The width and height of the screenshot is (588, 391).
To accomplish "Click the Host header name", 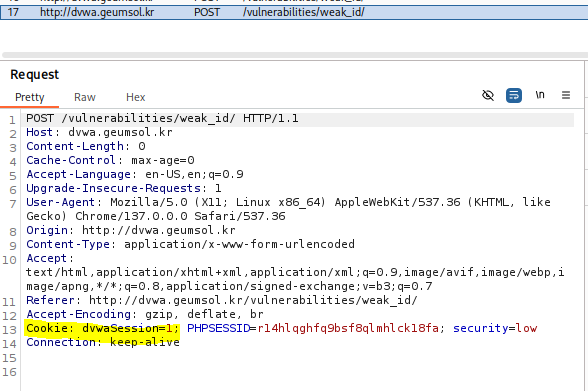I will click(x=39, y=132).
